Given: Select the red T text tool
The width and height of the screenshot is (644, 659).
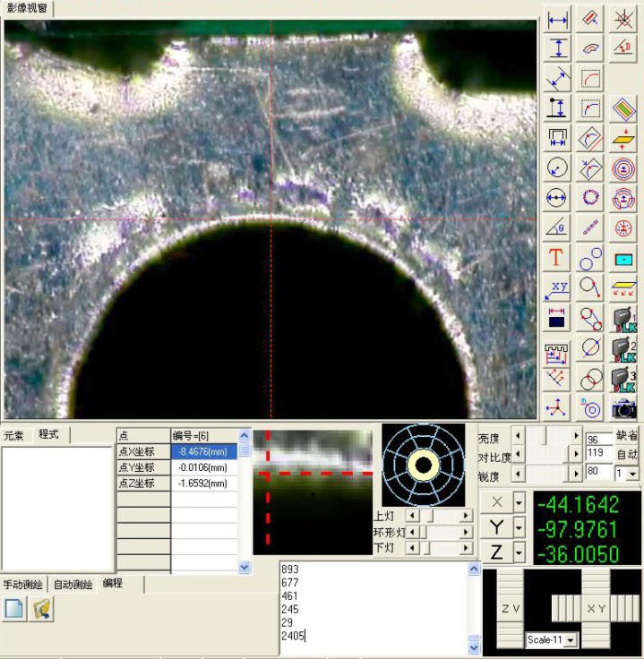Looking at the screenshot, I should (557, 258).
